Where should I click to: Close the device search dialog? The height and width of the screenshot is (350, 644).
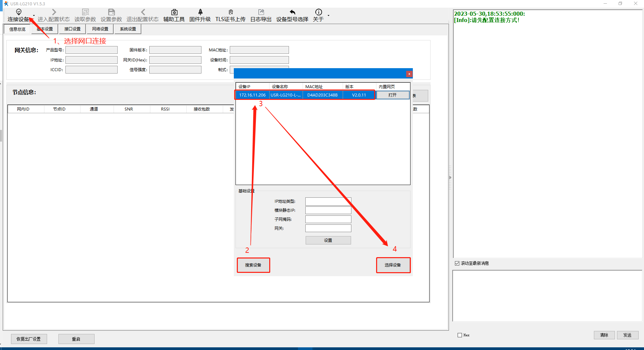pos(409,74)
